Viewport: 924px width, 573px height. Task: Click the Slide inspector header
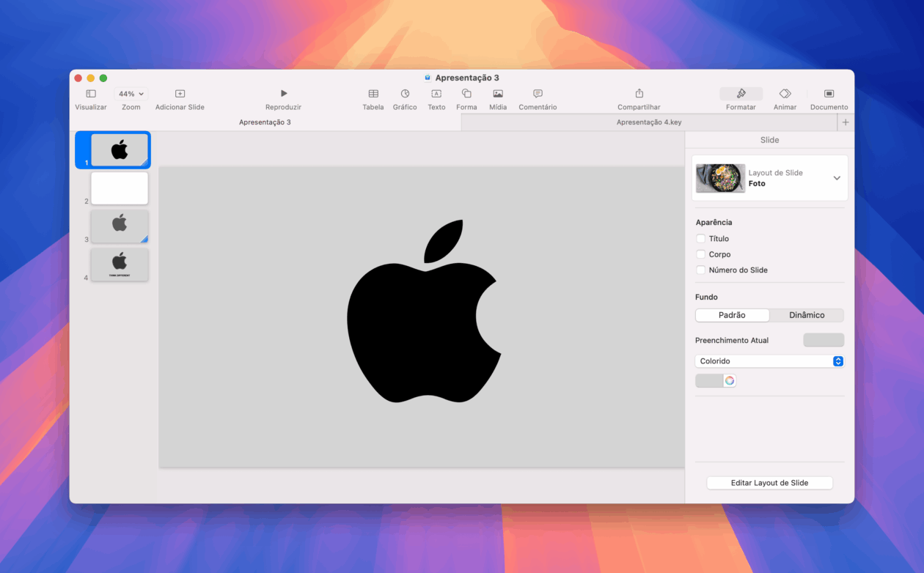coord(769,140)
